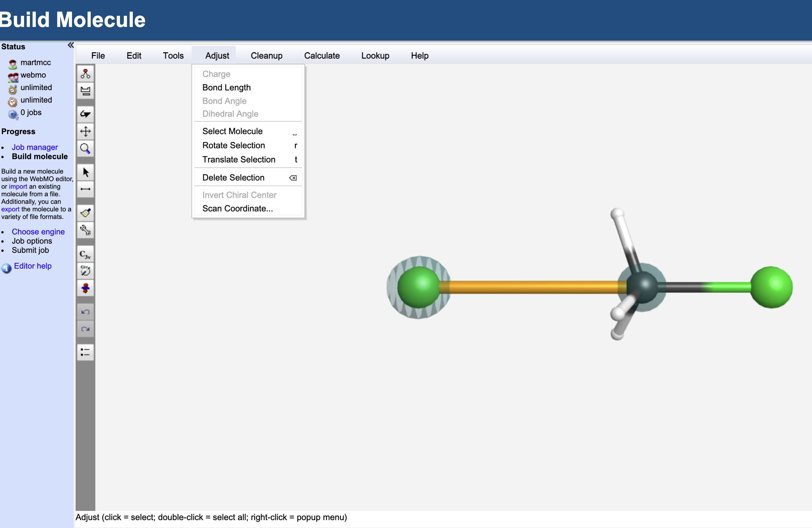Choose Bond Length from Adjust menu

[226, 87]
